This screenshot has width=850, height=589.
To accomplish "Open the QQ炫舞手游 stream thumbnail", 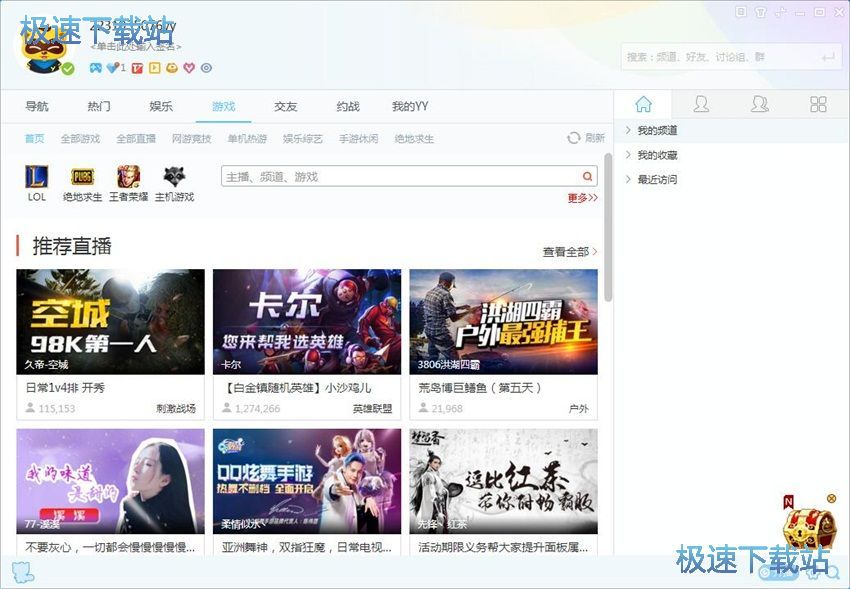I will pyautogui.click(x=307, y=481).
